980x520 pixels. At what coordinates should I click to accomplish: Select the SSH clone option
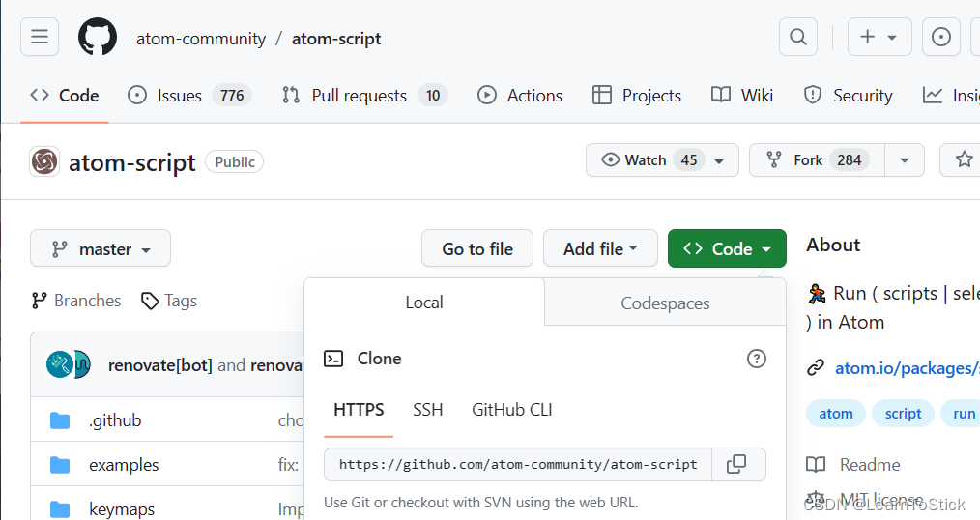coord(427,410)
